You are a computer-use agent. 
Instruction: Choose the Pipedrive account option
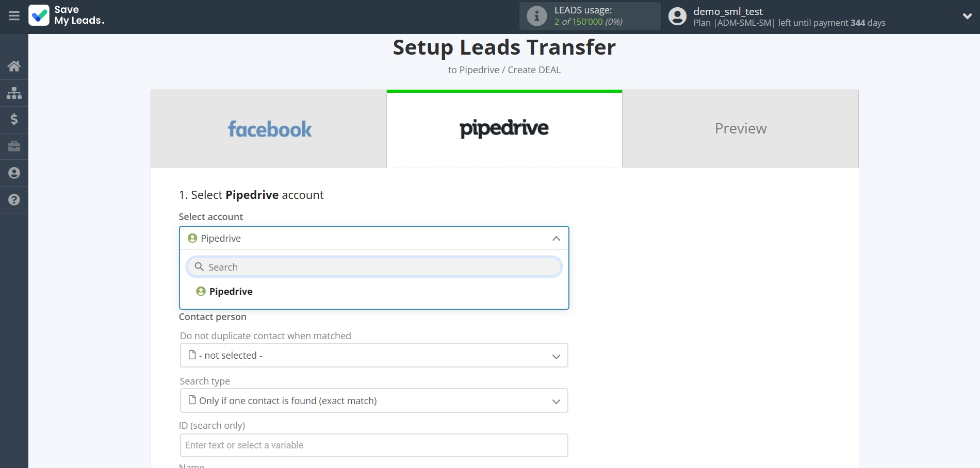coord(231,292)
